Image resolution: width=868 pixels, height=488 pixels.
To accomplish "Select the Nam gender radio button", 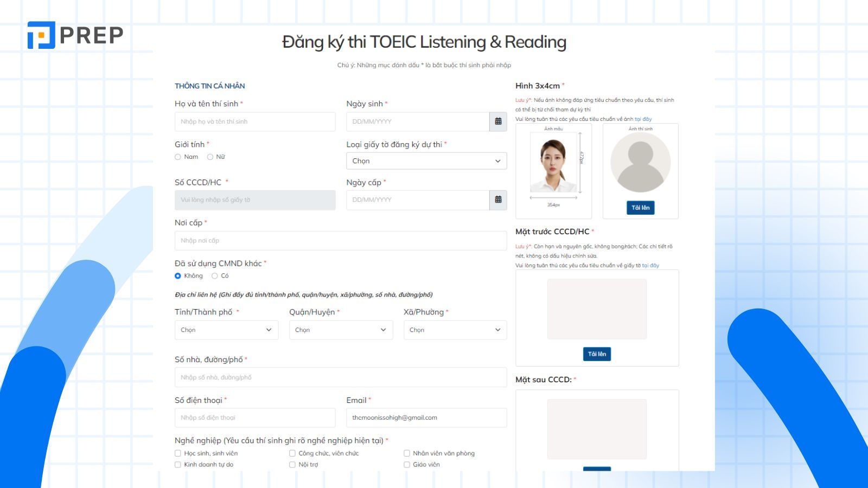I will 178,157.
